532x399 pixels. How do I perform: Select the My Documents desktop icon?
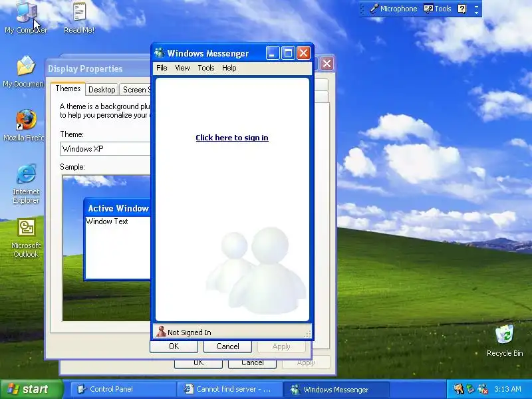(x=24, y=71)
